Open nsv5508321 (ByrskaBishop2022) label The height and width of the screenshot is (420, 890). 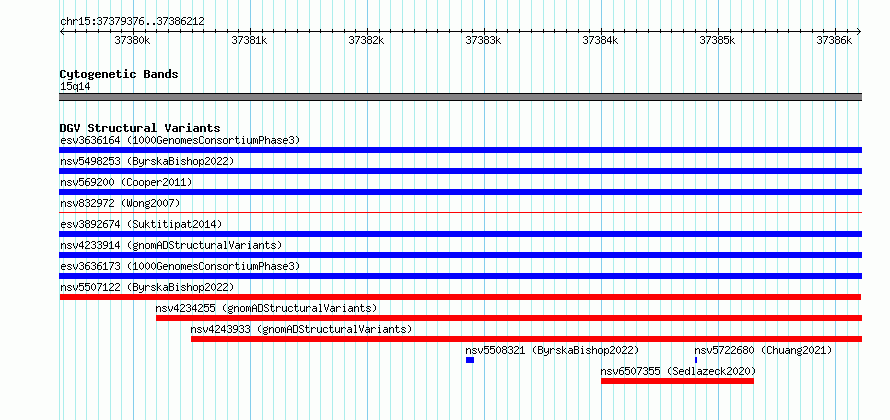pos(552,350)
